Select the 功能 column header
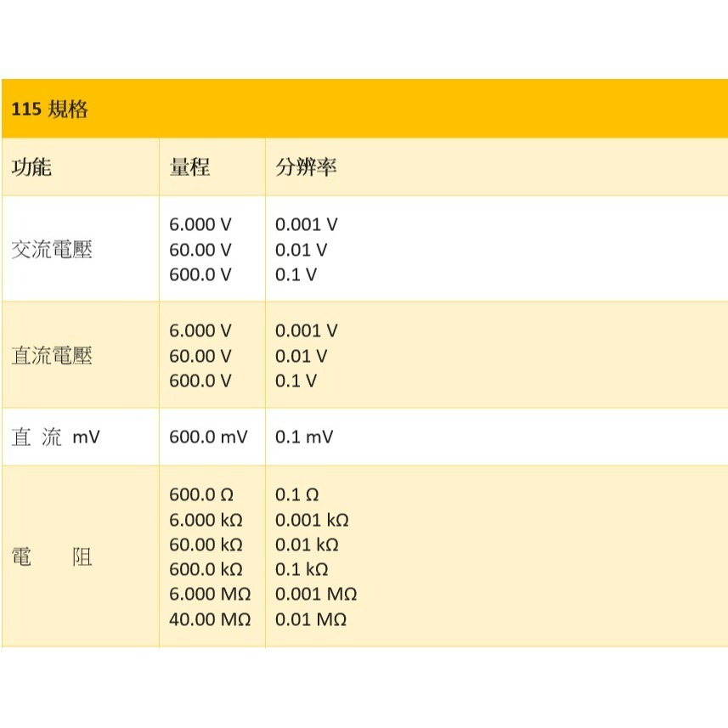728x728 pixels. [x=31, y=167]
